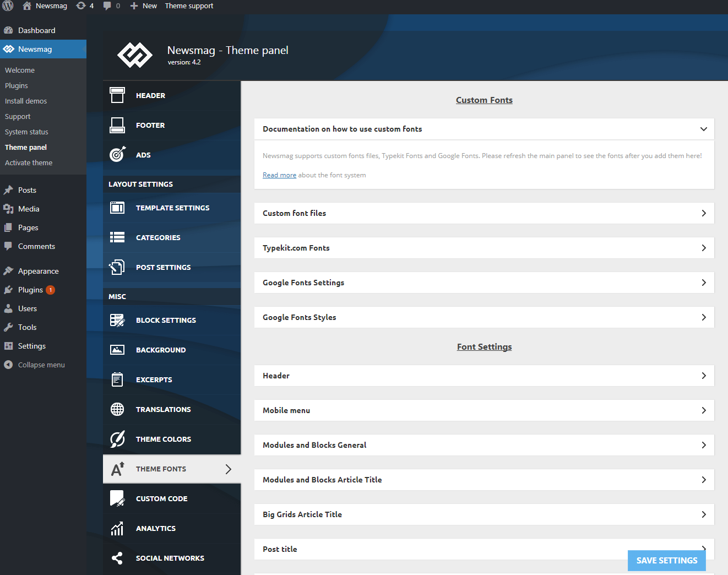Image resolution: width=728 pixels, height=575 pixels.
Task: Open the Settings menu item
Action: click(32, 346)
